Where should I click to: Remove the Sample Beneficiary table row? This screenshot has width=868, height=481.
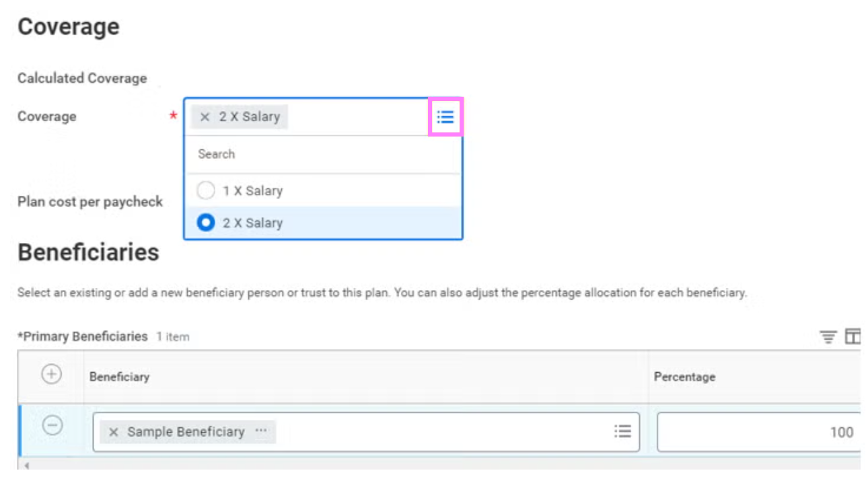(x=52, y=425)
